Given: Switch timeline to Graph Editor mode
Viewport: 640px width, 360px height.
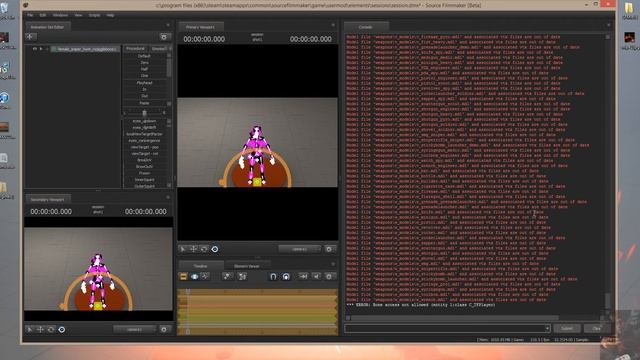Looking at the screenshot, I should 205,277.
